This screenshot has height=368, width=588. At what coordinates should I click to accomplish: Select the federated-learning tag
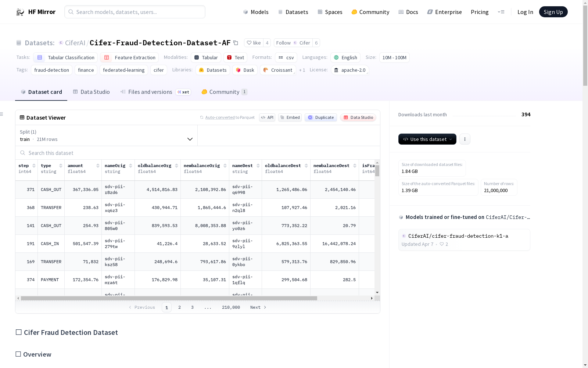pos(124,70)
